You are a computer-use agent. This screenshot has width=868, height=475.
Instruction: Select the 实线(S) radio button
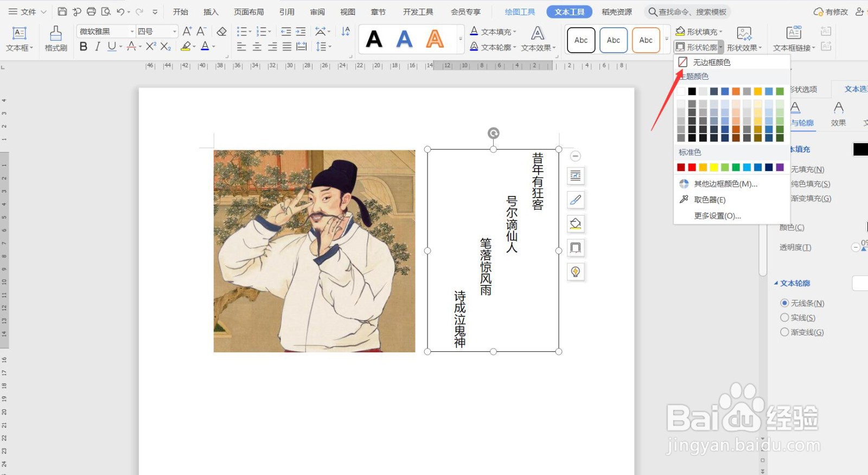coord(784,318)
